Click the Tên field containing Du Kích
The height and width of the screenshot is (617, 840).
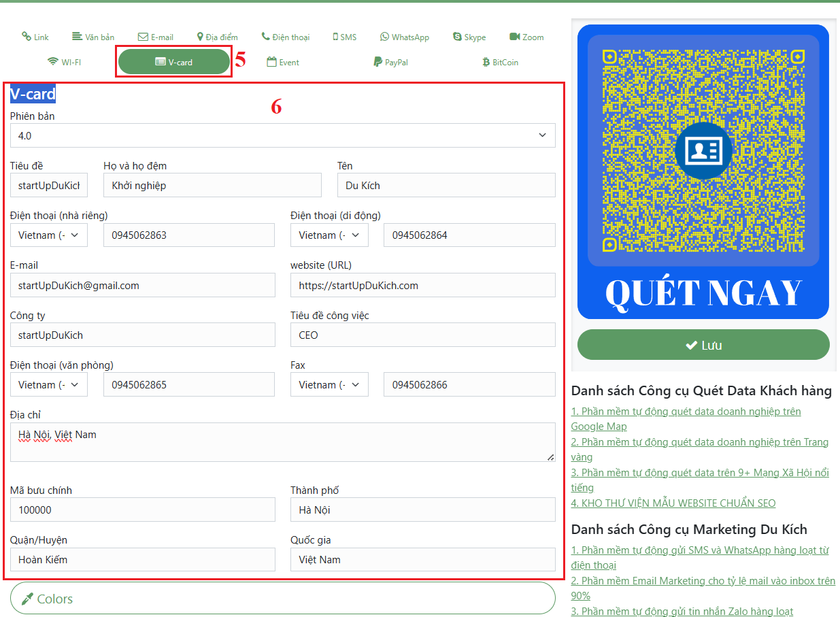(446, 185)
